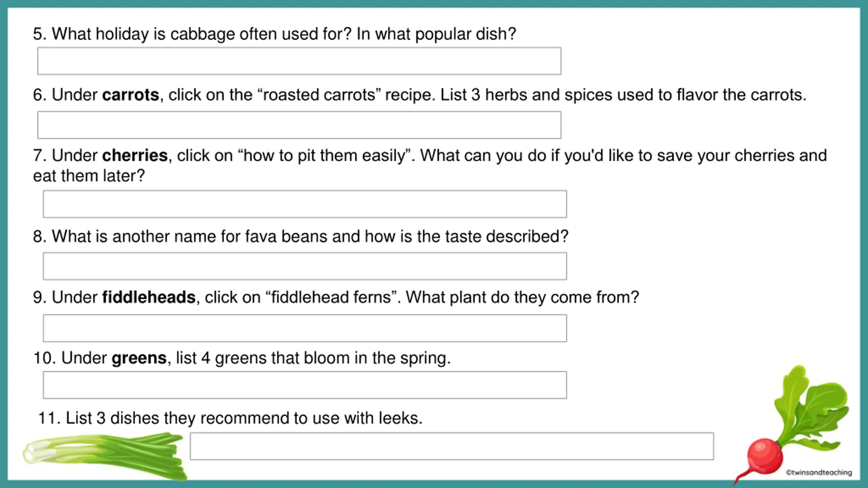Click the bold word cherries
This screenshot has height=488, width=868.
pos(135,156)
